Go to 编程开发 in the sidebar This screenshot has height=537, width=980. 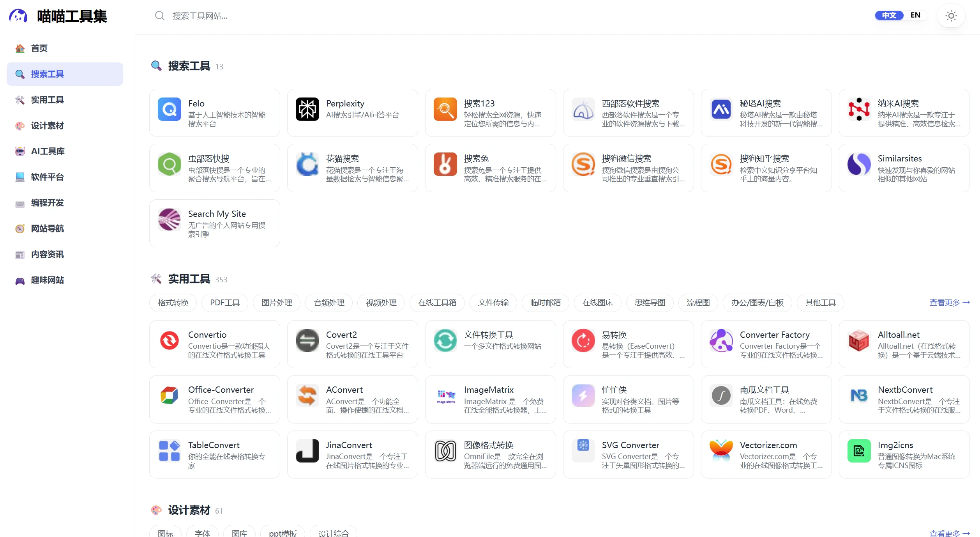tap(65, 203)
